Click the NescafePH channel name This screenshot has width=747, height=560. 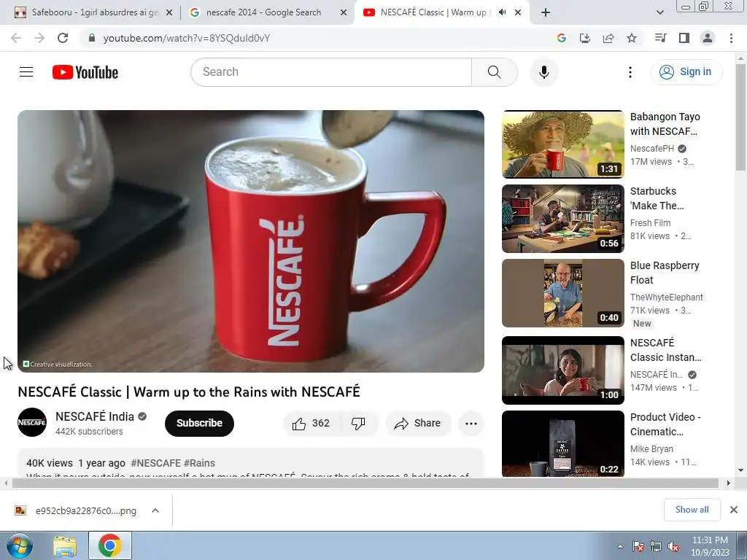coord(651,149)
